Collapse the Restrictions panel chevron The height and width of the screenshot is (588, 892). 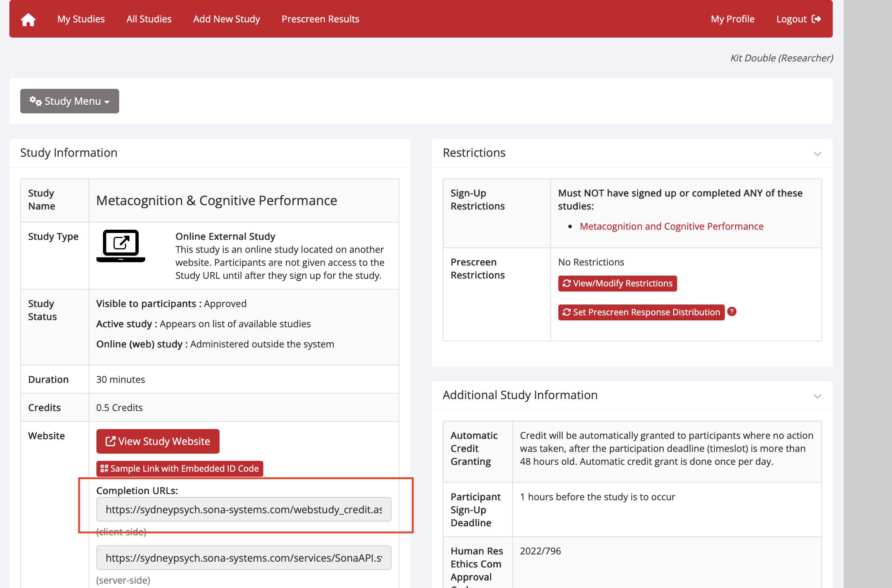817,154
